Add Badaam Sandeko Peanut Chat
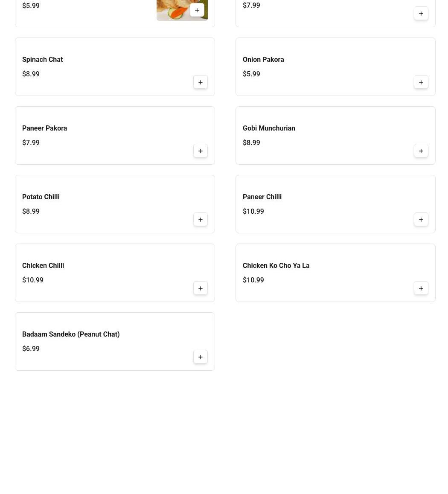The image size is (448, 494). [x=200, y=357]
